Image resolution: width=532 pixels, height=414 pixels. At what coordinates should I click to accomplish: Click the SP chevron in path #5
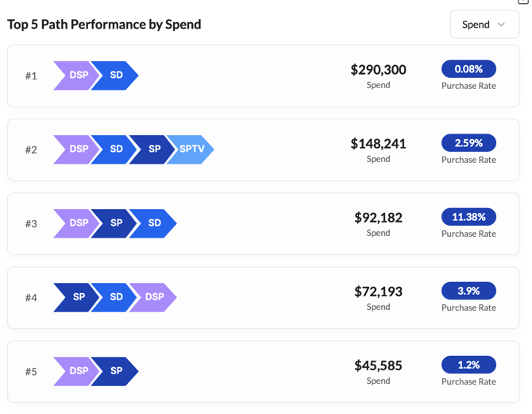(116, 371)
